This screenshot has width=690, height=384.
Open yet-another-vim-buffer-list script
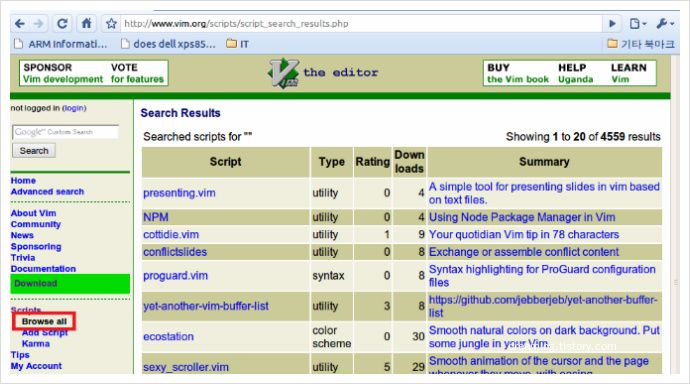pos(206,306)
